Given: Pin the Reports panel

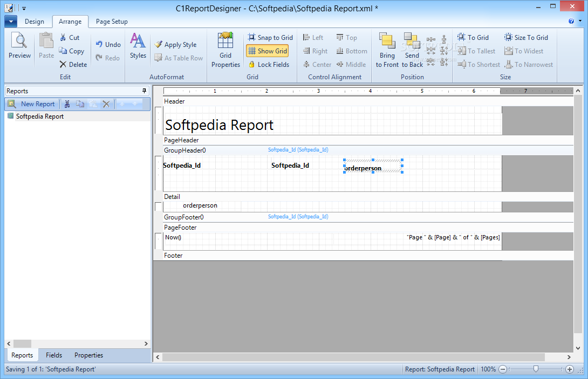Looking at the screenshot, I should 145,91.
